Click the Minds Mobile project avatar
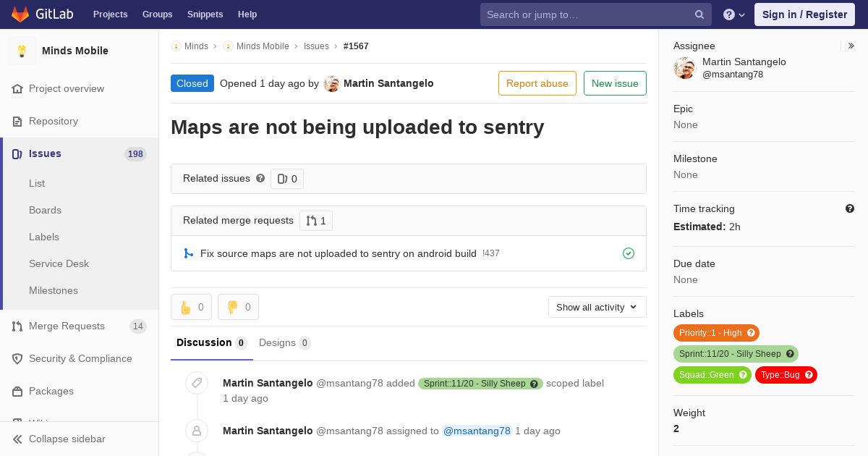Viewport: 868px width, 456px height. click(x=22, y=51)
